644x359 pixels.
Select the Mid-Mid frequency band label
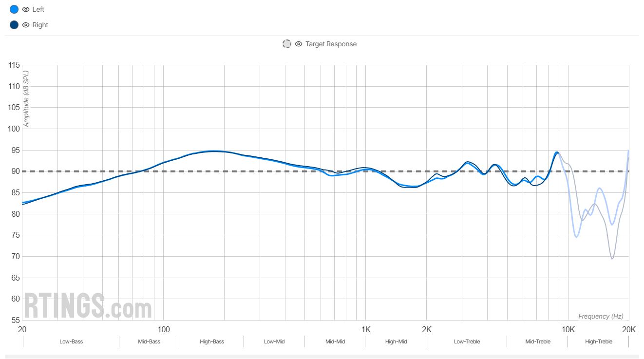click(335, 341)
